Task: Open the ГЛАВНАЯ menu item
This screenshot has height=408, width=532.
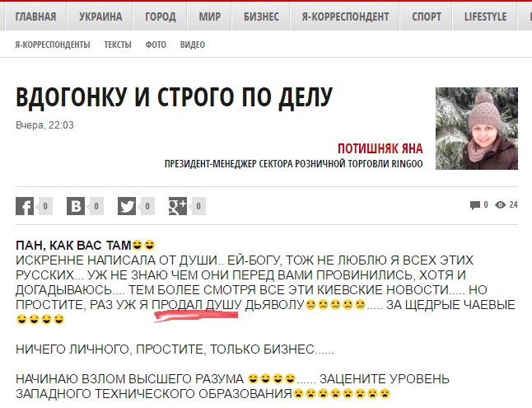Action: coord(35,16)
